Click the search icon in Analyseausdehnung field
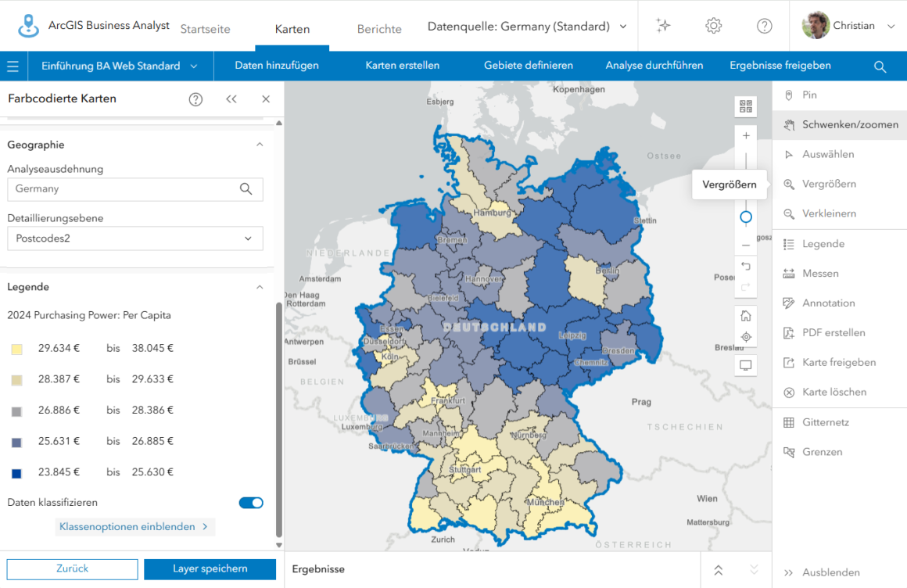 coord(246,188)
